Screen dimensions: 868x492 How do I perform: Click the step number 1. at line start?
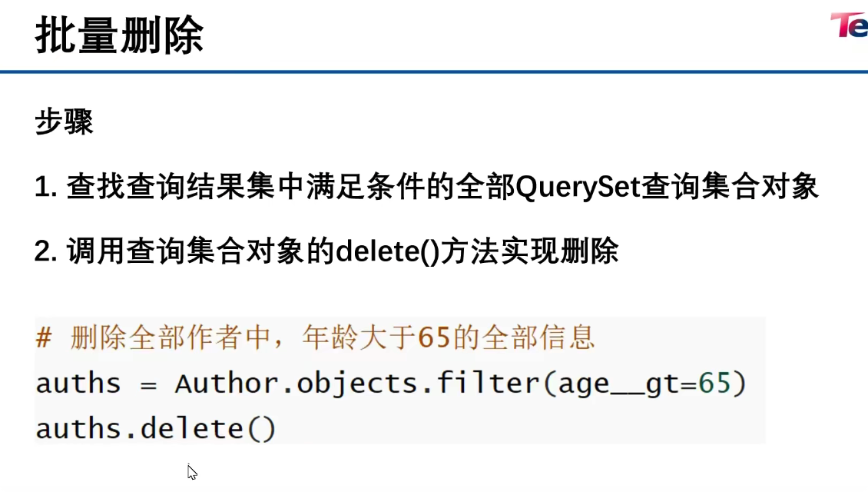(46, 187)
